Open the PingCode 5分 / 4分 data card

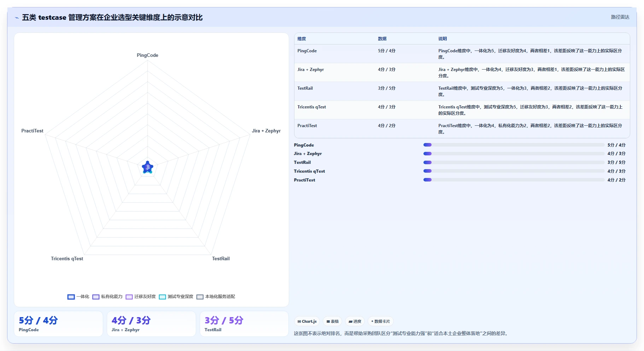point(58,324)
